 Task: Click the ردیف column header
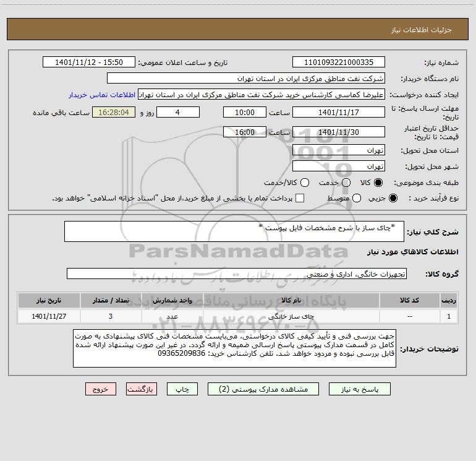click(449, 301)
